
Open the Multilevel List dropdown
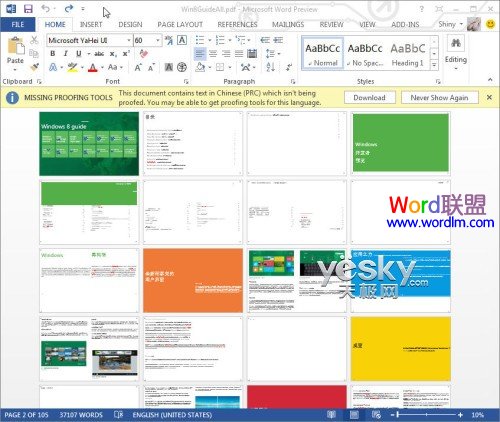point(249,40)
